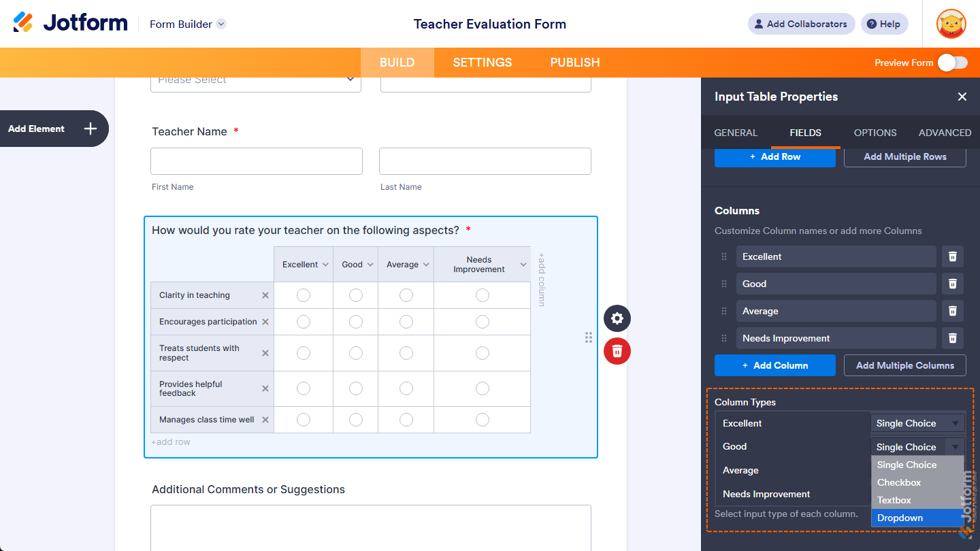The width and height of the screenshot is (980, 551).
Task: Delete the Good column in properties panel
Action: [953, 284]
